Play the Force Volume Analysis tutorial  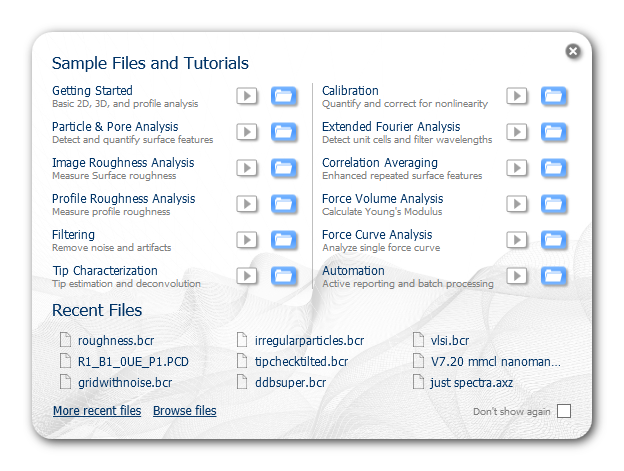tap(517, 204)
